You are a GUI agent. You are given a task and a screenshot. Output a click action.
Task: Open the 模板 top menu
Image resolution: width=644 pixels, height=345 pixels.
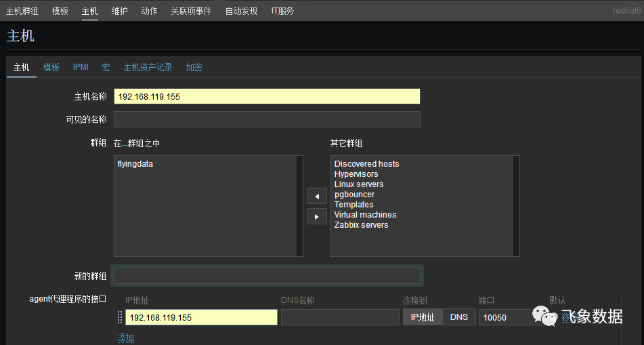pos(60,11)
